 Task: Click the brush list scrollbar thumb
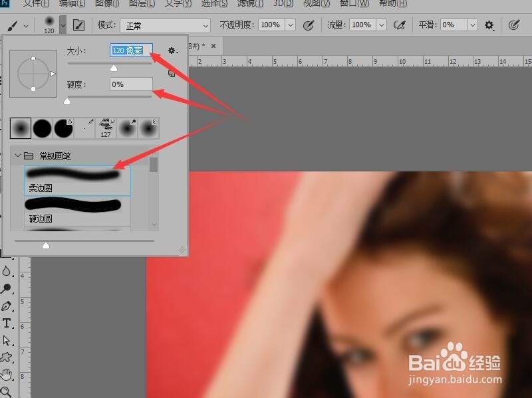154,165
